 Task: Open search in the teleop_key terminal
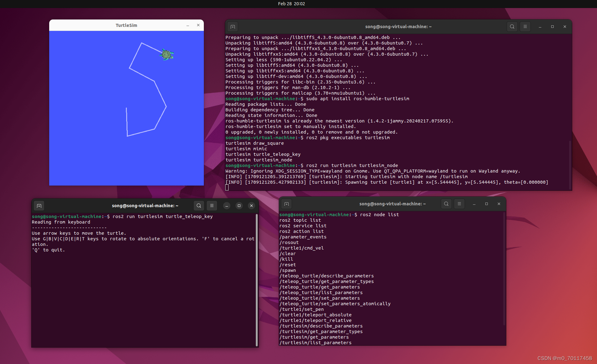point(199,206)
